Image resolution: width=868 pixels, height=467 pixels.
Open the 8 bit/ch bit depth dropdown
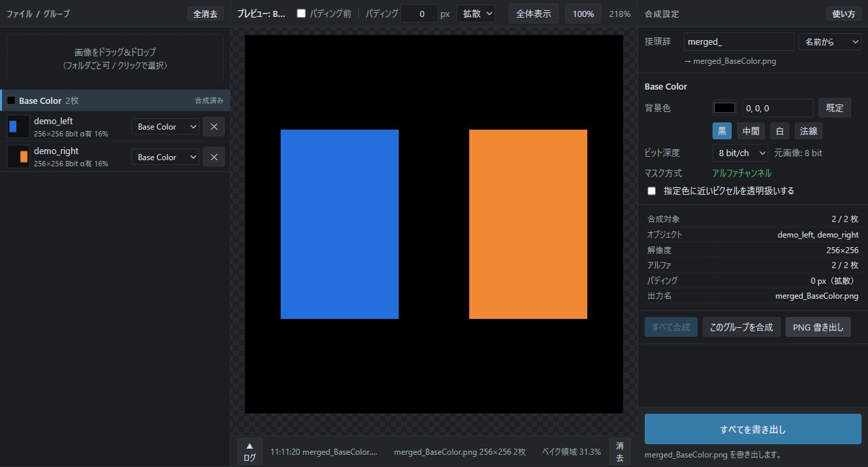(x=740, y=153)
